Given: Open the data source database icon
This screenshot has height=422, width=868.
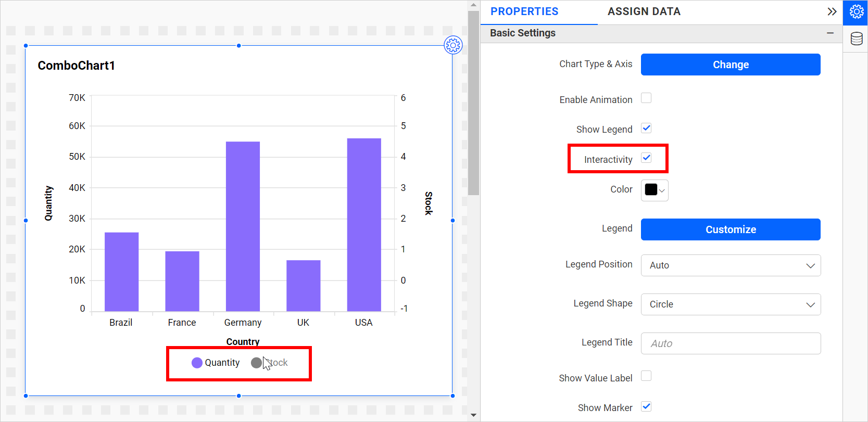Looking at the screenshot, I should 856,39.
